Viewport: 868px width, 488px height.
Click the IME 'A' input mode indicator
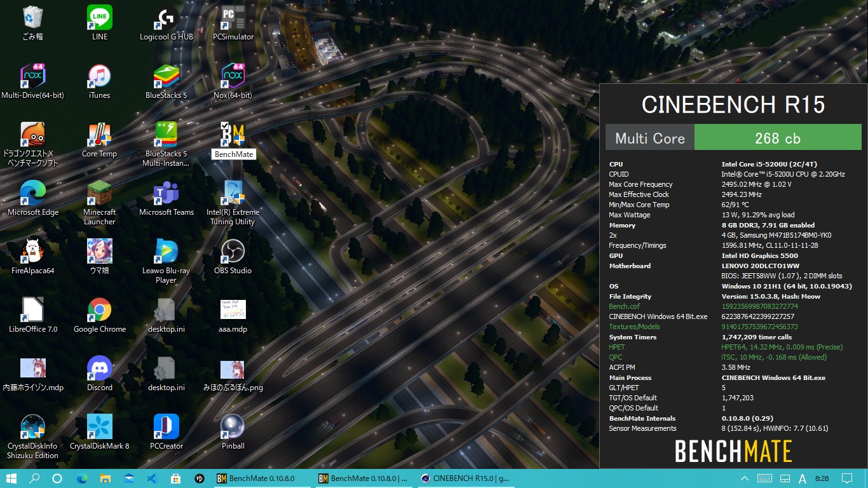coord(802,478)
